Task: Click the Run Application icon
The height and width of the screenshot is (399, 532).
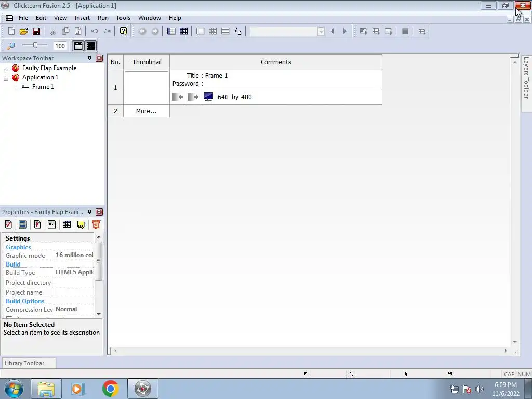Action: [x=376, y=31]
